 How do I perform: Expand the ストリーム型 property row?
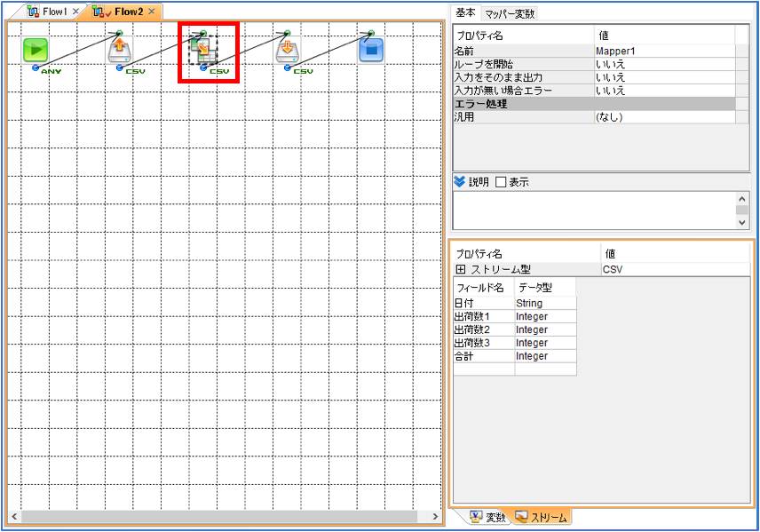tap(461, 269)
